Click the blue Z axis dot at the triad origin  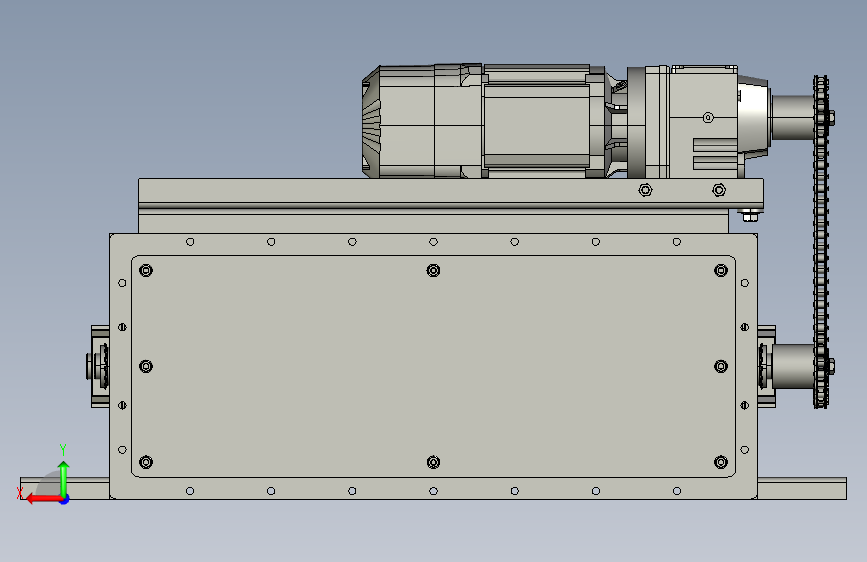point(65,499)
